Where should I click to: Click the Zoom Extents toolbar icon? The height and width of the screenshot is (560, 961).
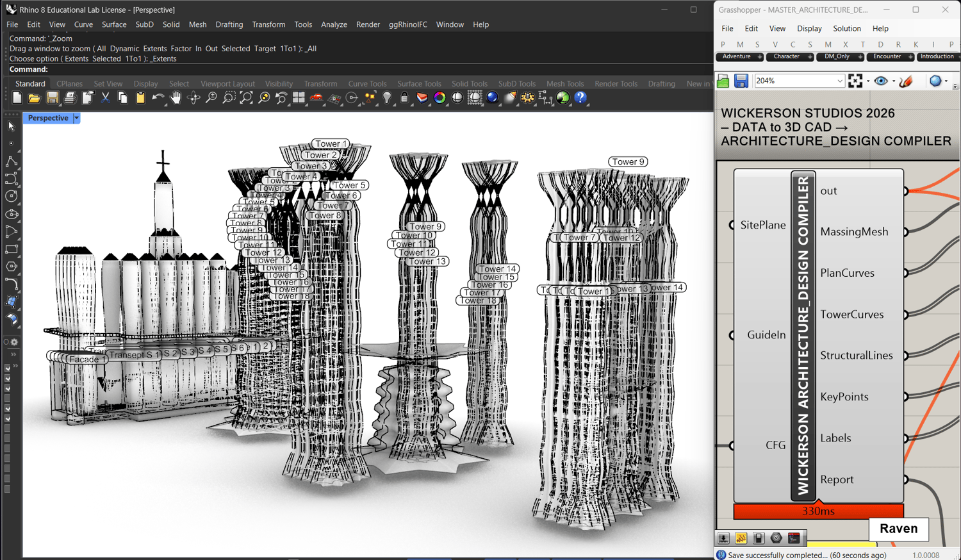(246, 98)
